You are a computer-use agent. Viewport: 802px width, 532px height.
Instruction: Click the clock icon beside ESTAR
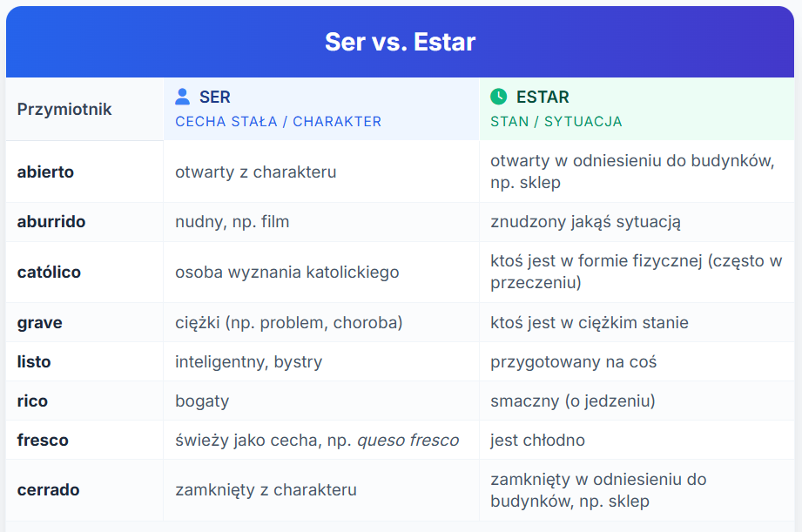[x=498, y=96]
